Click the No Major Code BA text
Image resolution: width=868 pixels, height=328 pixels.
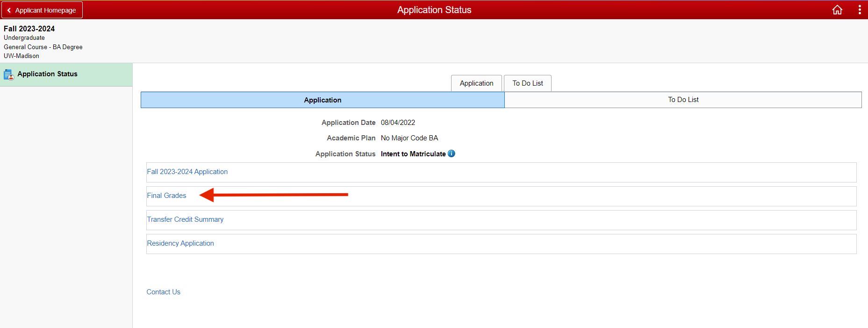409,138
